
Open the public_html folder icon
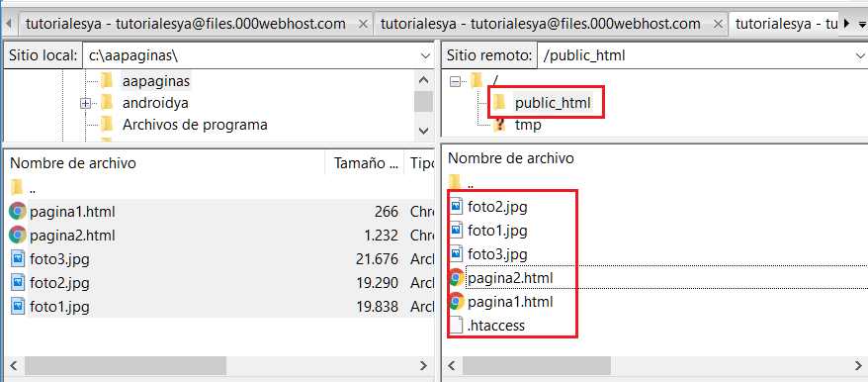(499, 102)
